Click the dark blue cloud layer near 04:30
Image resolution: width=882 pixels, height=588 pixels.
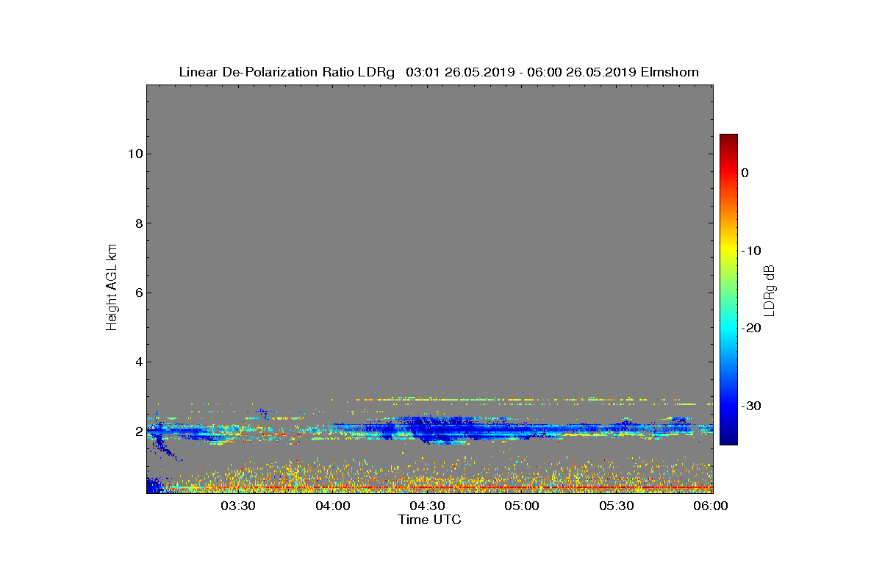(x=430, y=429)
